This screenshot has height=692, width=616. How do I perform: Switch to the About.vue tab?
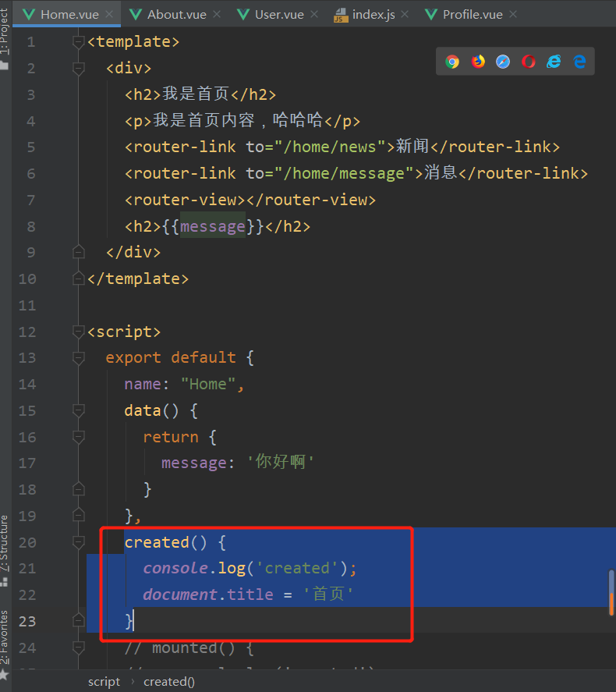point(176,15)
